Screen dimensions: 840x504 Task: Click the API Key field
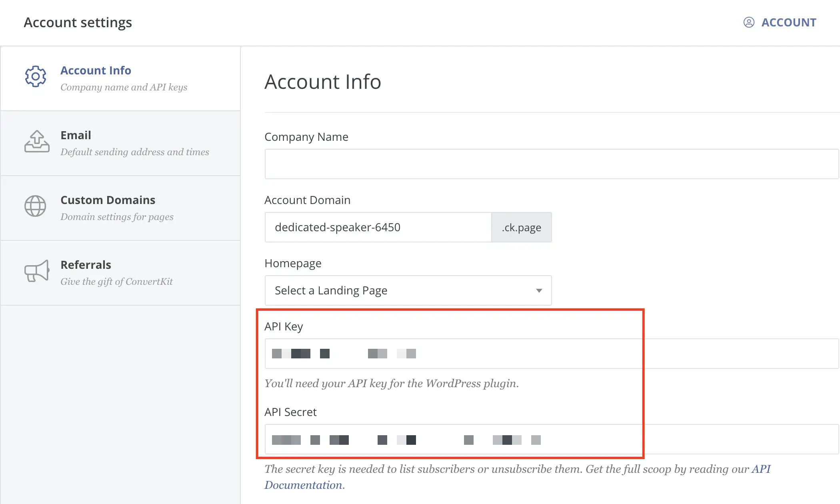tap(551, 354)
